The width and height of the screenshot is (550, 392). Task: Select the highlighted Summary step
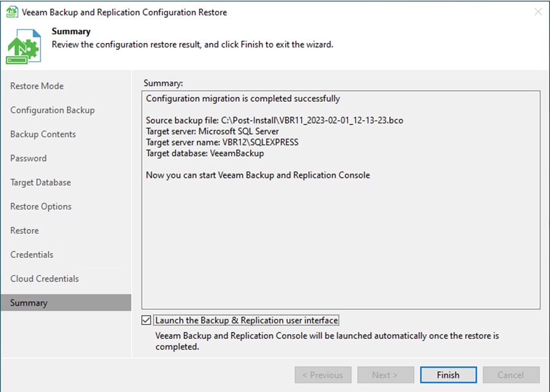66,302
